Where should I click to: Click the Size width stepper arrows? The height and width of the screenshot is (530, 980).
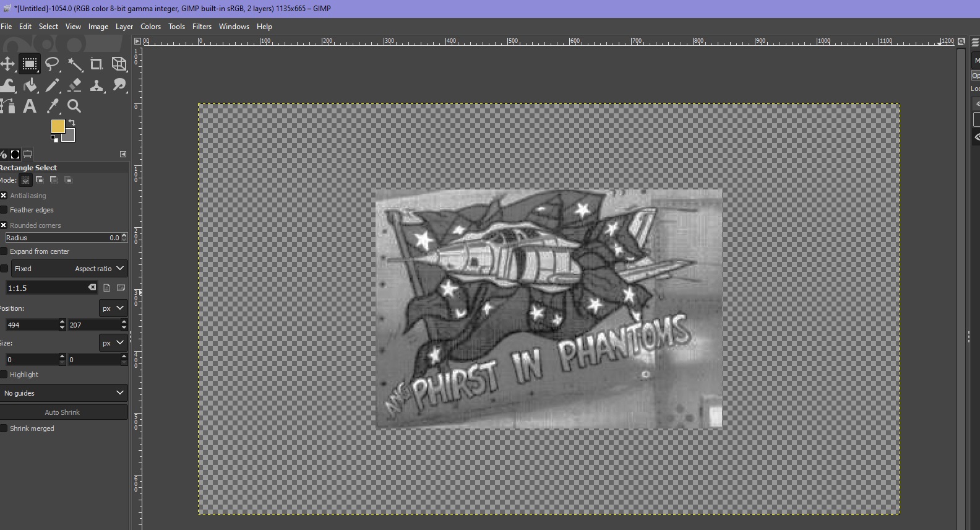(x=62, y=360)
